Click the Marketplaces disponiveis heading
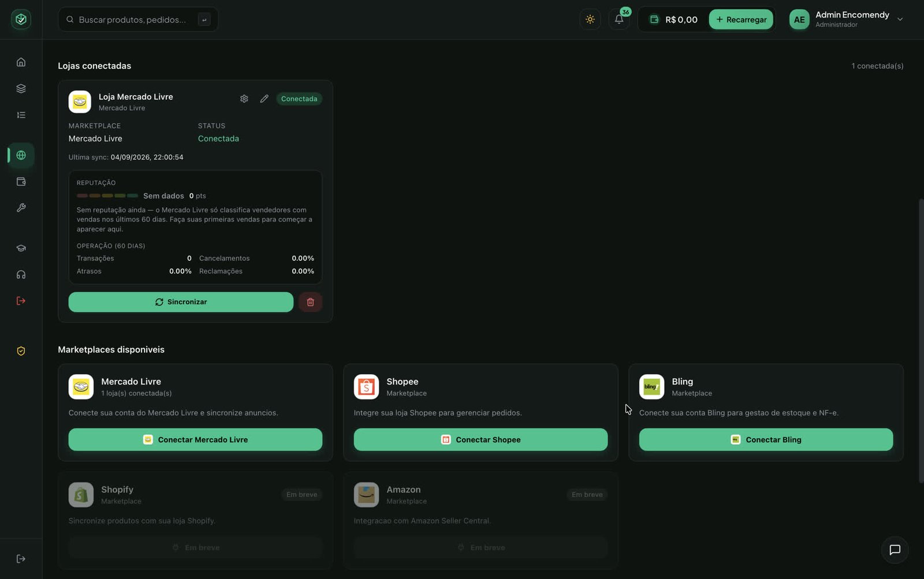Viewport: 924px width, 579px height. click(111, 349)
